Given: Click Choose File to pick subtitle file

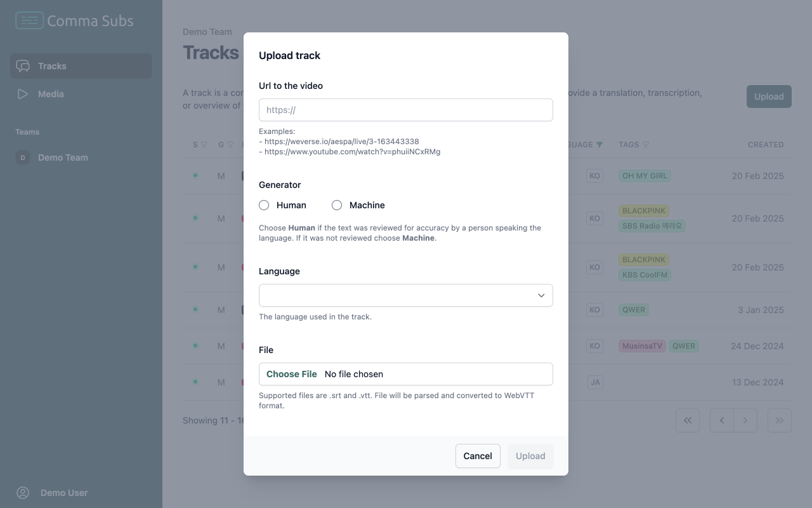Looking at the screenshot, I should point(292,374).
